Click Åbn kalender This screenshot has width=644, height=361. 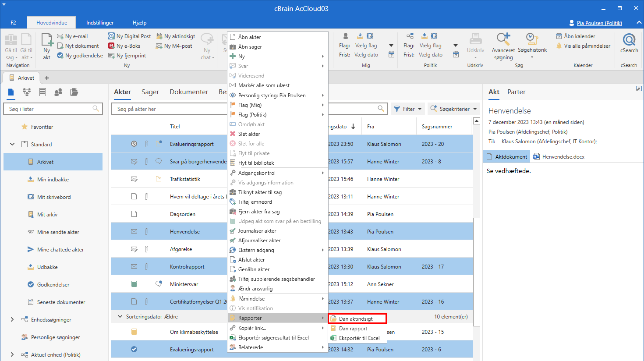576,36
